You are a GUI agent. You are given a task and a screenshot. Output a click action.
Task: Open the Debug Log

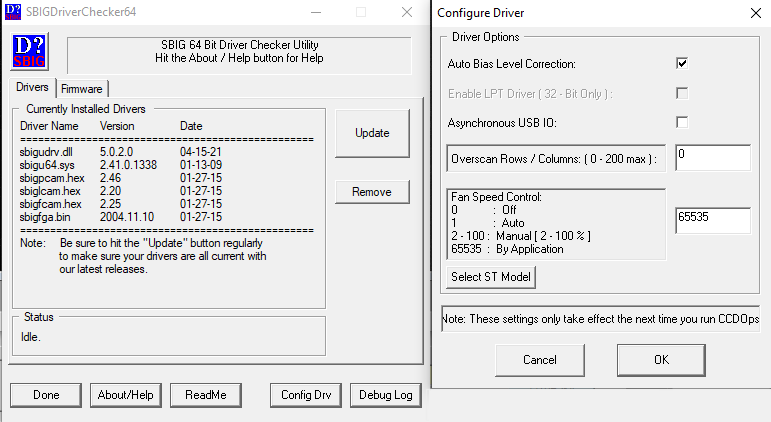(386, 395)
